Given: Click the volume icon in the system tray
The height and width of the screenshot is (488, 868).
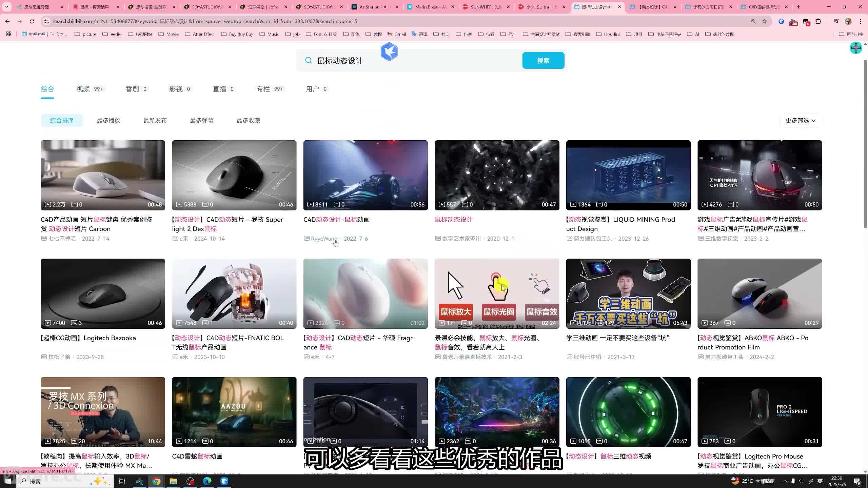Looking at the screenshot, I should (801, 481).
